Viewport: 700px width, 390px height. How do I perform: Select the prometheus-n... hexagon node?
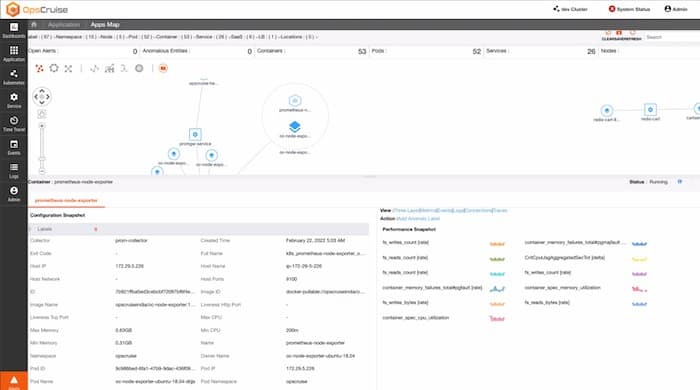point(295,101)
